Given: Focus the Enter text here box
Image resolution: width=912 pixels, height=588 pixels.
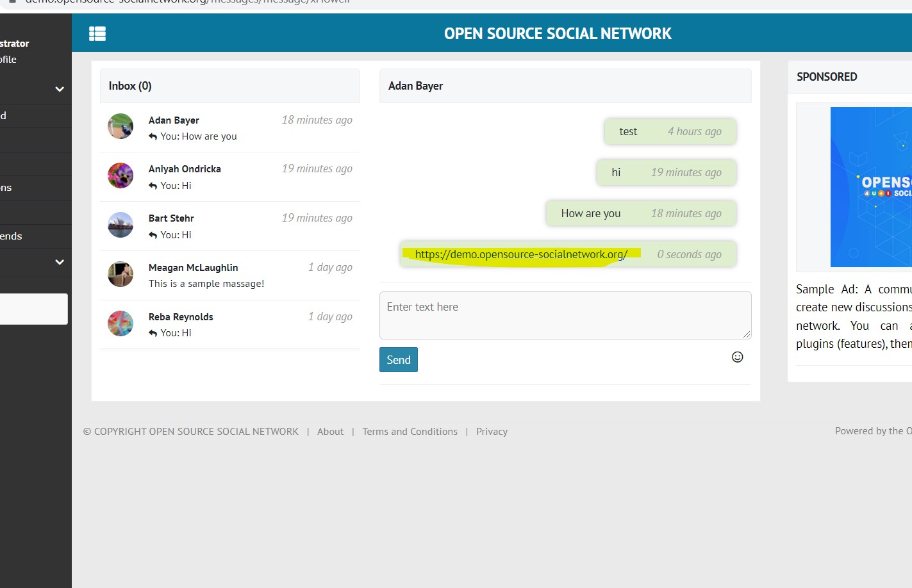Looking at the screenshot, I should 565,315.
